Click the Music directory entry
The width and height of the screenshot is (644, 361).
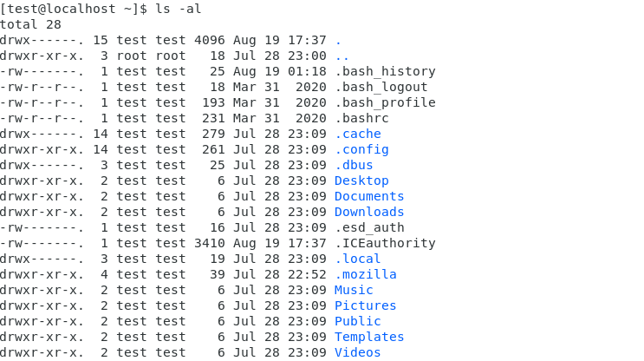[354, 291]
